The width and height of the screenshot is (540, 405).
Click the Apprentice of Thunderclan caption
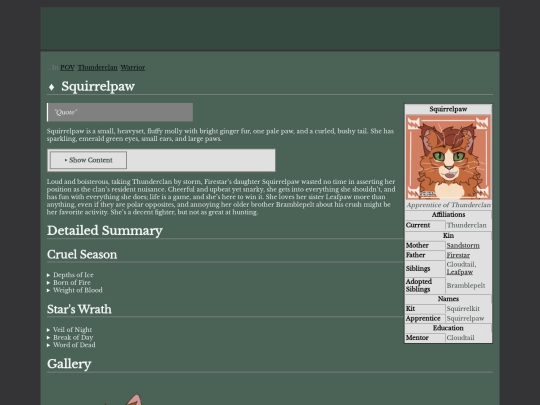[448, 205]
